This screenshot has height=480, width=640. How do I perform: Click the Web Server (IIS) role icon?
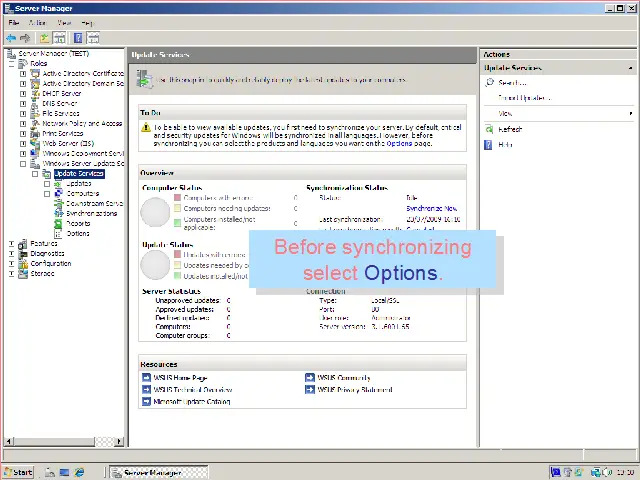pyautogui.click(x=35, y=144)
